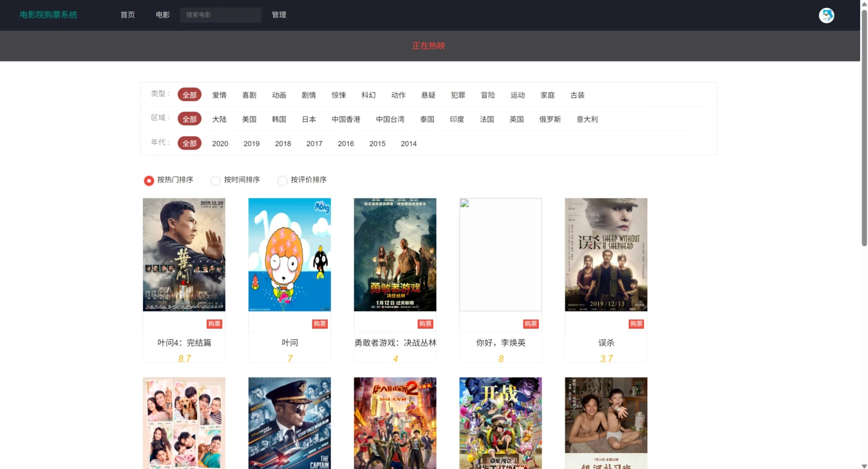This screenshot has height=469, width=868.
Task: Open the 叶问4 poster thumbnail
Action: tap(184, 254)
